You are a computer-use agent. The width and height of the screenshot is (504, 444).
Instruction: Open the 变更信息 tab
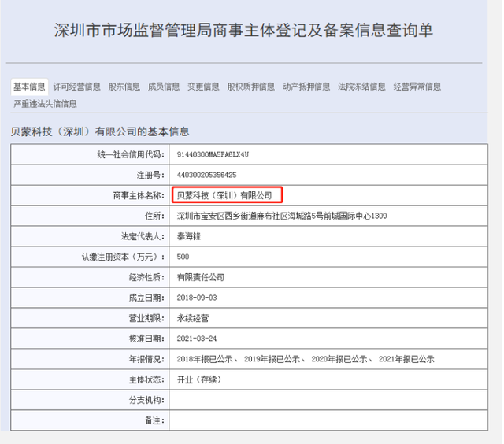(x=203, y=87)
